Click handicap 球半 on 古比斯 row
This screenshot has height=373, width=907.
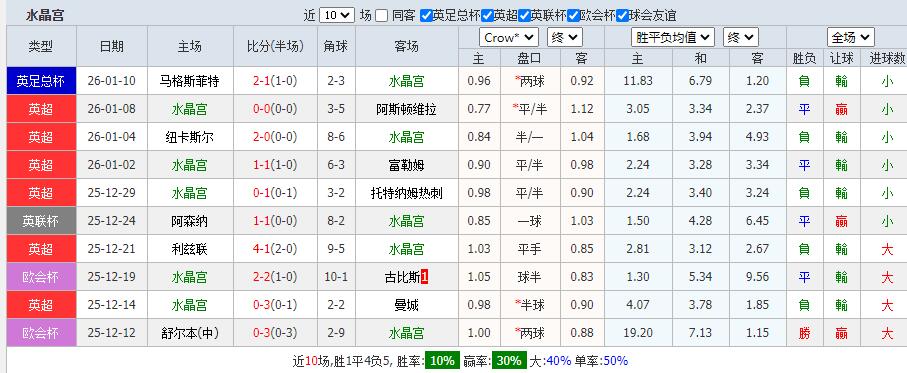[530, 277]
